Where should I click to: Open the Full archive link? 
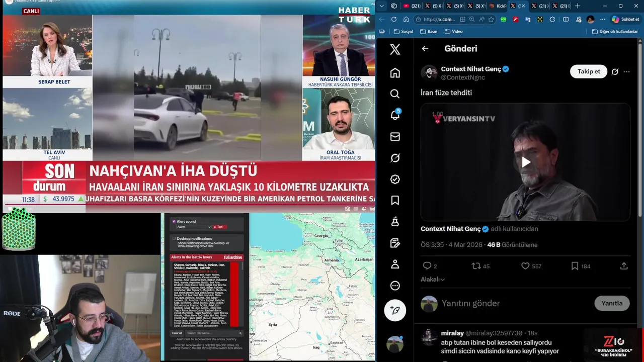coord(233,257)
